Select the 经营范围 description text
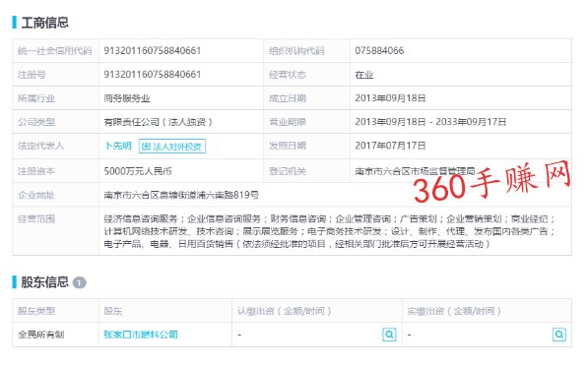The image size is (588, 365). tap(330, 231)
